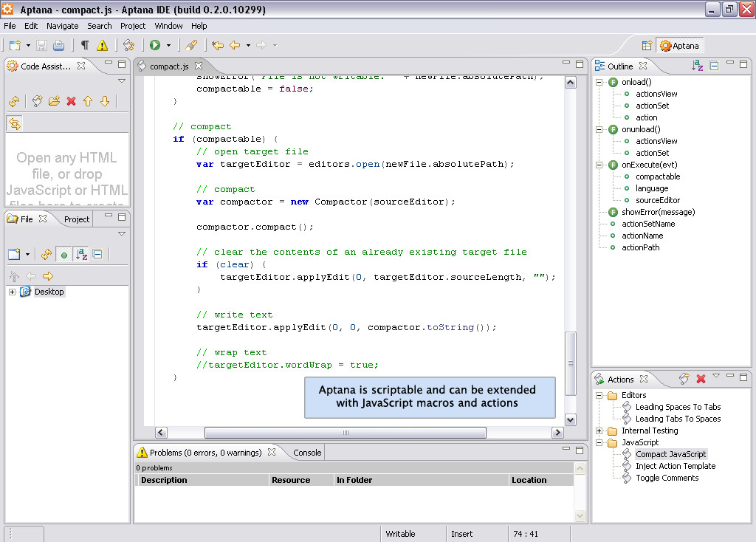The image size is (756, 542).
Task: Go forward in the File view navigation
Action: [x=48, y=276]
